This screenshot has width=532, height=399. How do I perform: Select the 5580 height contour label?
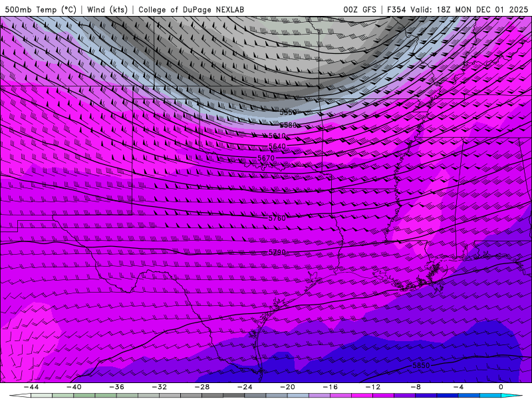point(288,125)
